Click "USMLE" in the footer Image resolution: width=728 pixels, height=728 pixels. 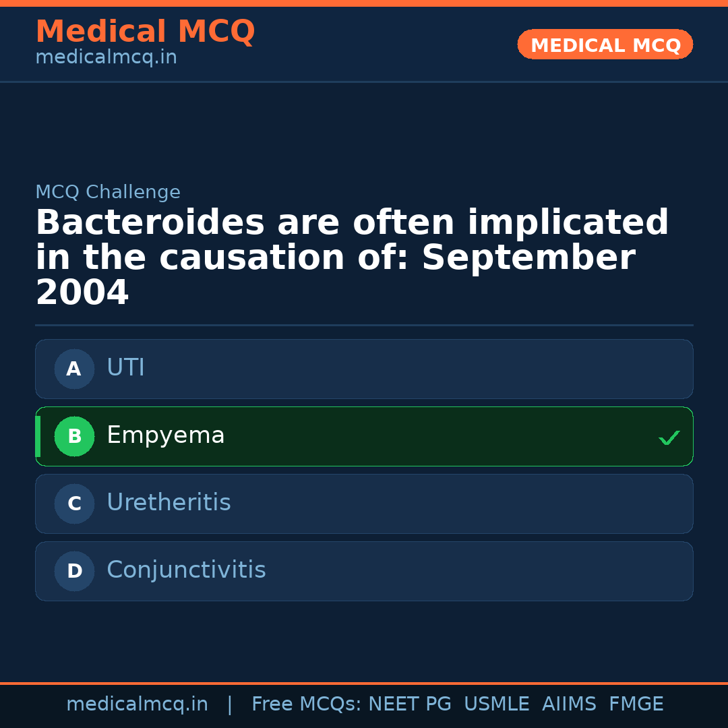(496, 704)
